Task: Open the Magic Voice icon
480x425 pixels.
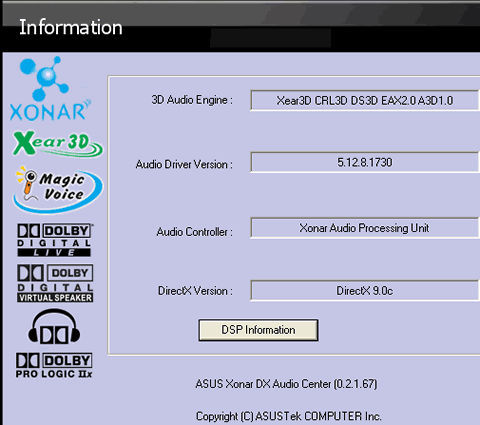Action: click(x=58, y=189)
